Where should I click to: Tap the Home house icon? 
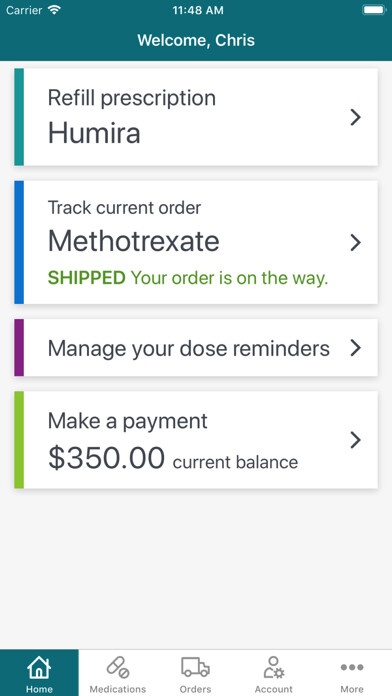tap(39, 668)
